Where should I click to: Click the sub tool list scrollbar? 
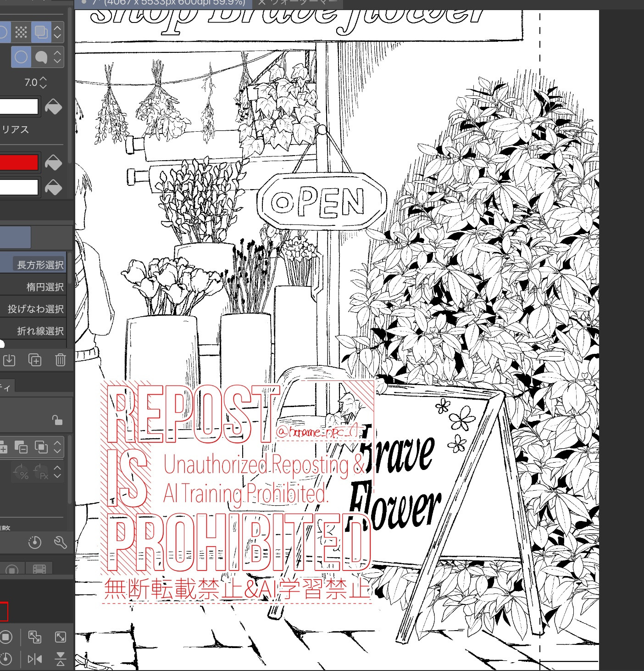coord(70,268)
